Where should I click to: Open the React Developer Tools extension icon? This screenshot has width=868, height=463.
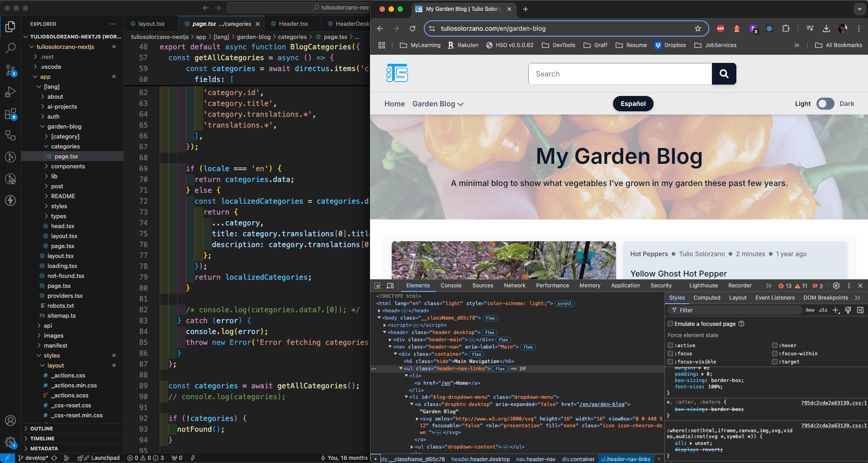769,29
